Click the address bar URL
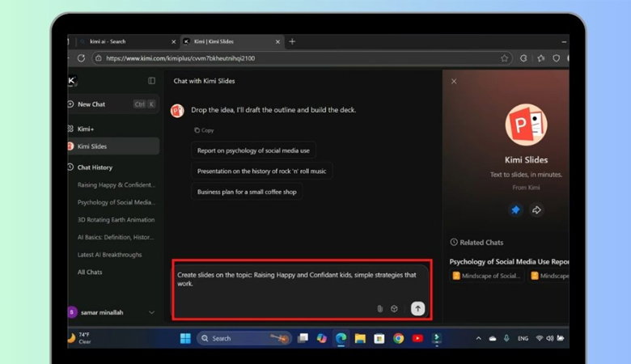Screen dimensions: 631x364 (180, 58)
